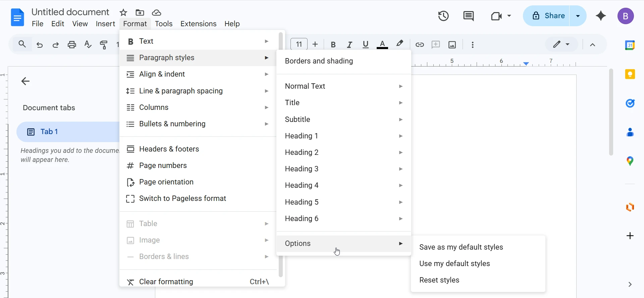
Task: Click the Gemini sparkle icon
Action: [601, 16]
